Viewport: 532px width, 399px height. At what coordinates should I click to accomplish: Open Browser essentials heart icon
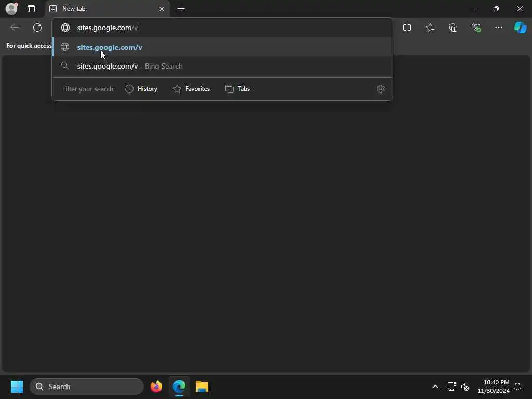476,28
